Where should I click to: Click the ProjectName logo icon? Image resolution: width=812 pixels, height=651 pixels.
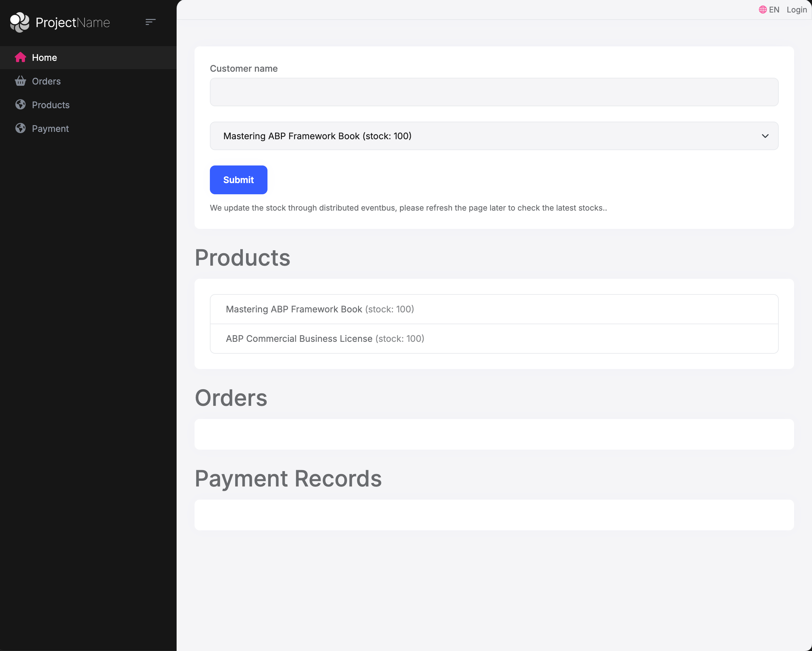(20, 22)
